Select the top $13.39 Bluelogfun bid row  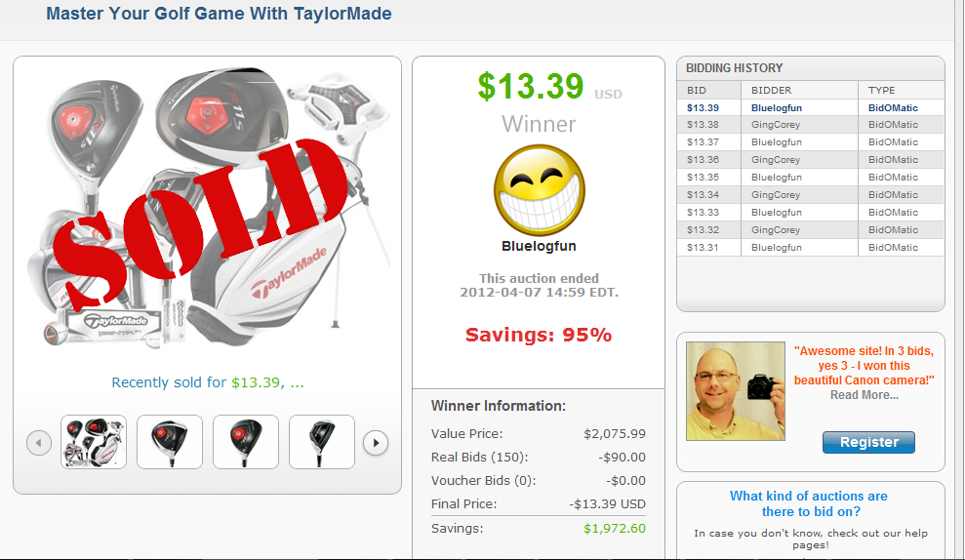(x=810, y=107)
